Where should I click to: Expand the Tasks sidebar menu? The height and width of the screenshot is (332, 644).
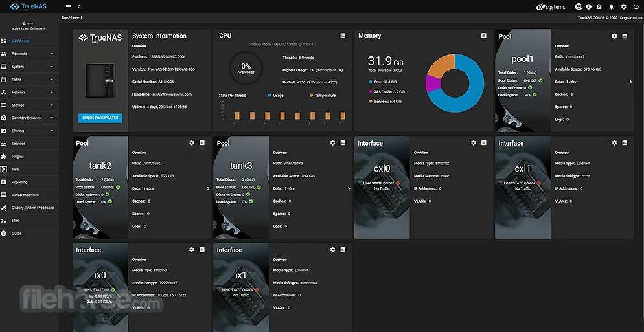coord(29,79)
